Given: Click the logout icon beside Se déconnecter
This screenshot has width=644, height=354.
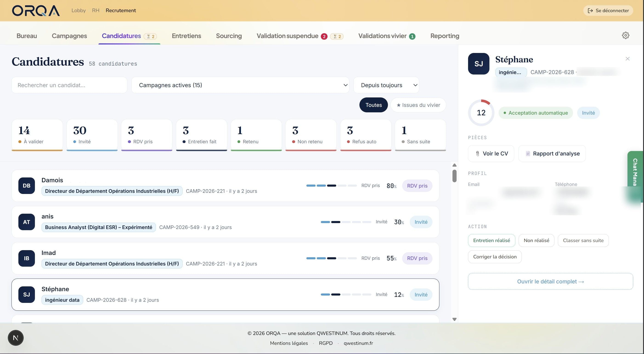Looking at the screenshot, I should tap(590, 11).
